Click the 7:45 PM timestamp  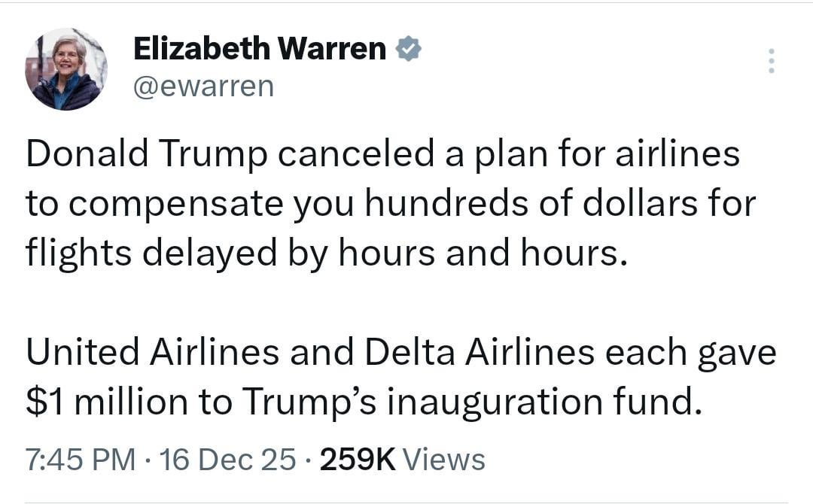(x=81, y=459)
